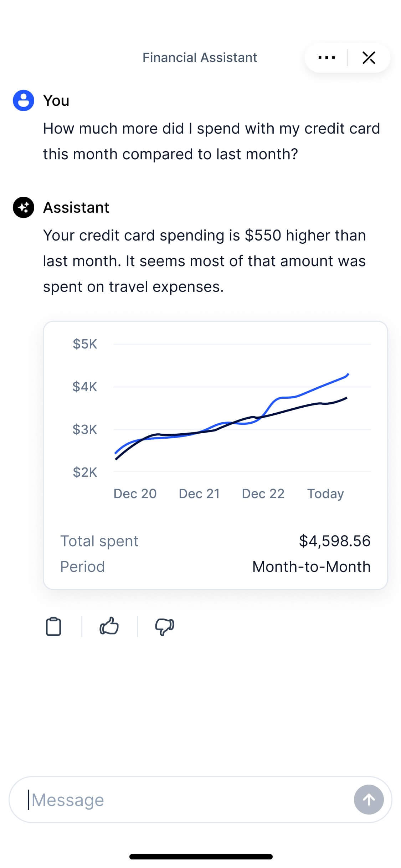
Task: Tap the Month-to-Month period value
Action: 311,567
